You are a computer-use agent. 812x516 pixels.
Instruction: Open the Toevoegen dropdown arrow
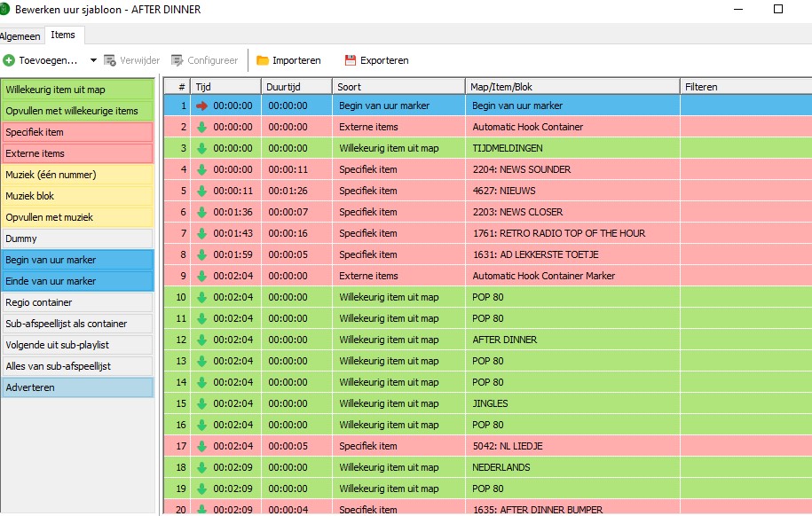click(93, 60)
